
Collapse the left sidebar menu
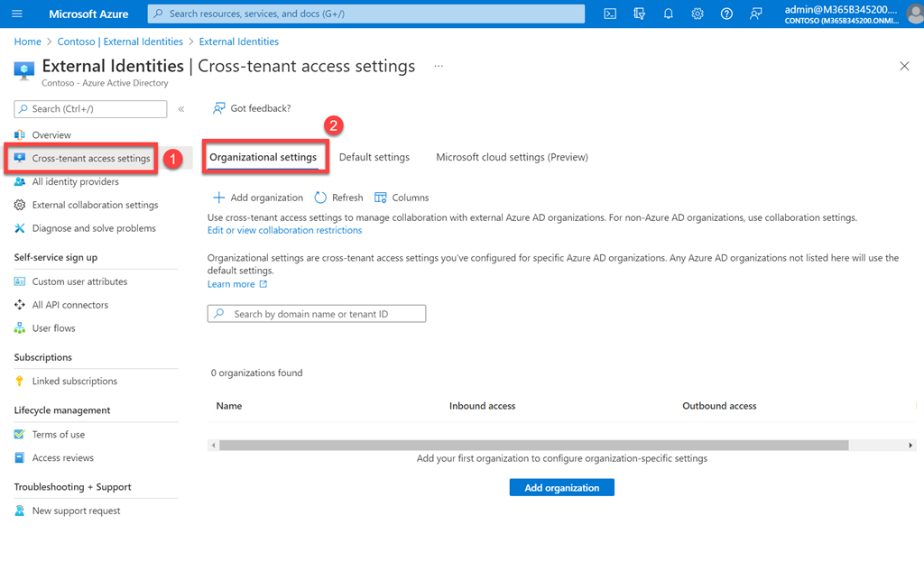point(181,109)
